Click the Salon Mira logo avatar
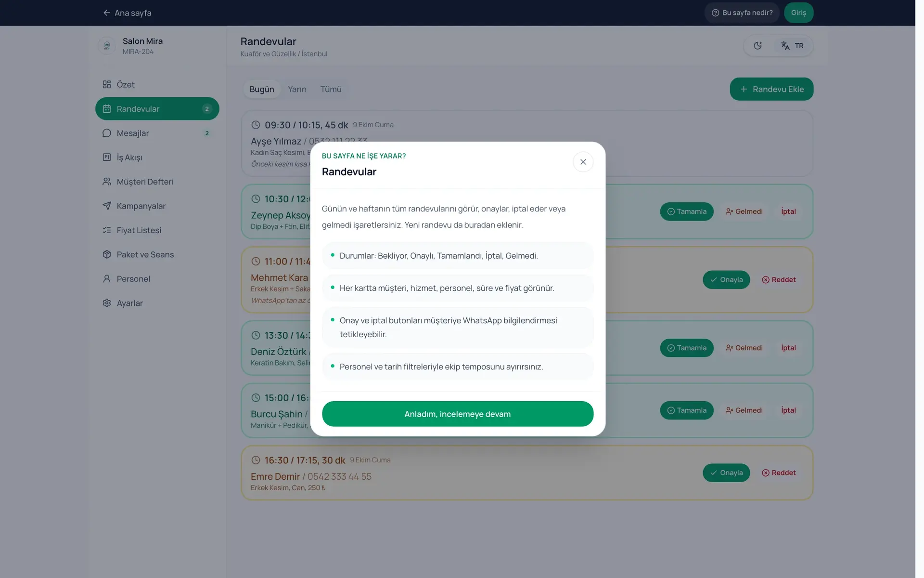Screen dimensions: 924x578 [107, 46]
